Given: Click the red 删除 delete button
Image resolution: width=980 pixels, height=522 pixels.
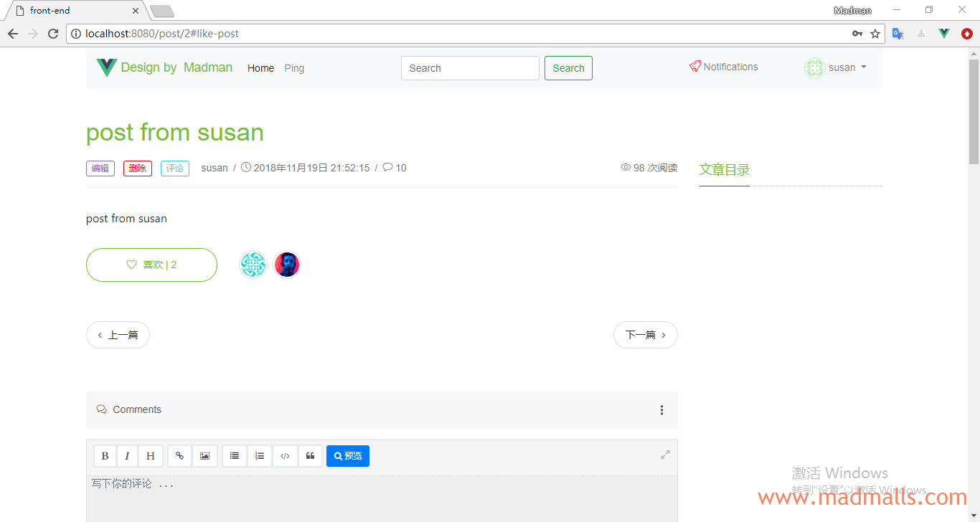Looking at the screenshot, I should click(x=138, y=169).
